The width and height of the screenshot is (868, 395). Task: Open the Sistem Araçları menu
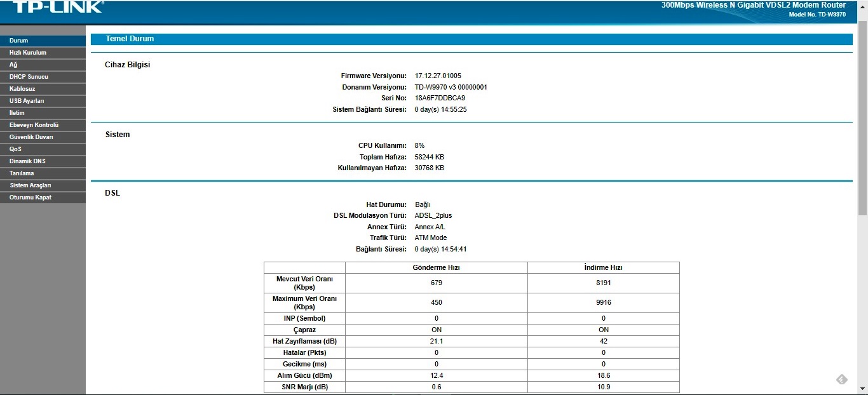pos(43,185)
